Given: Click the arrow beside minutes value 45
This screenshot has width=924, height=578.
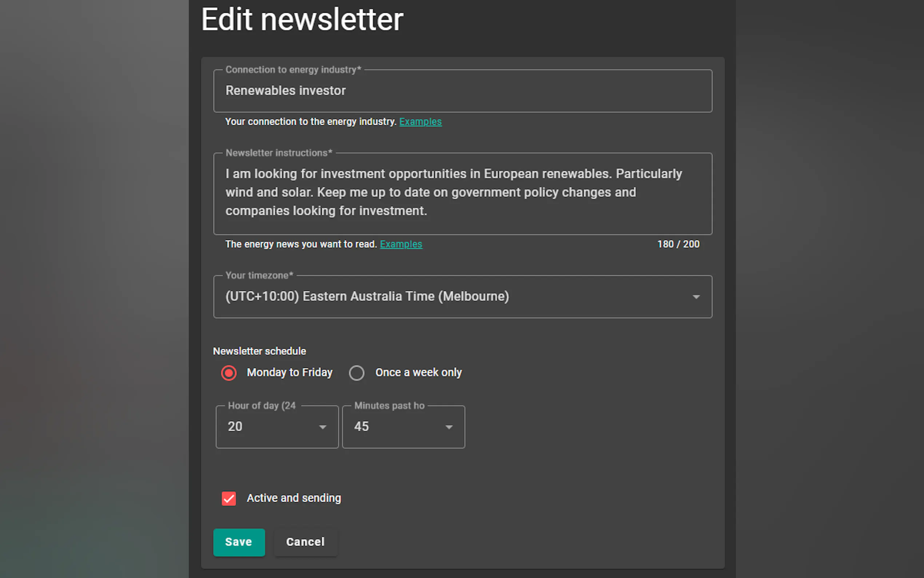Looking at the screenshot, I should point(449,427).
